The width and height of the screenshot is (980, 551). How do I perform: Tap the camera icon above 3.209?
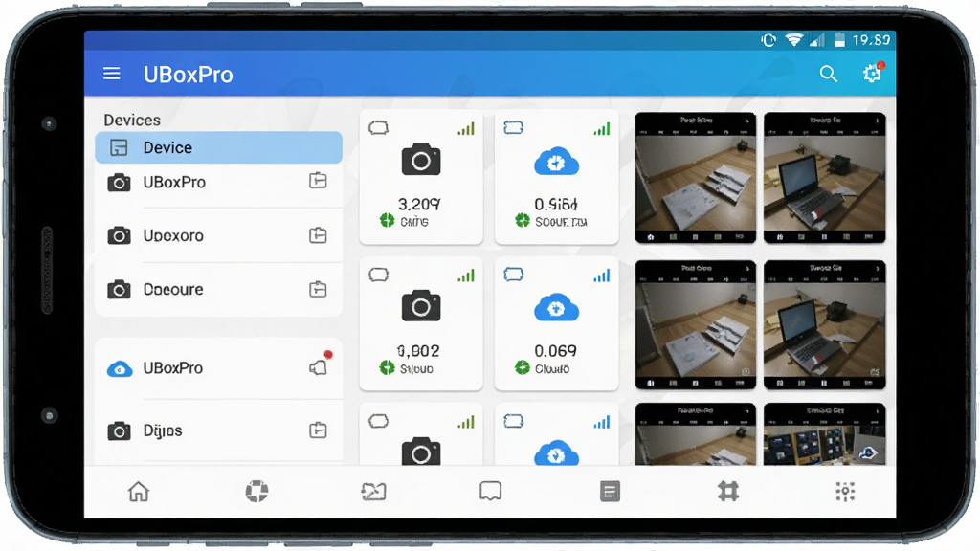(x=421, y=160)
